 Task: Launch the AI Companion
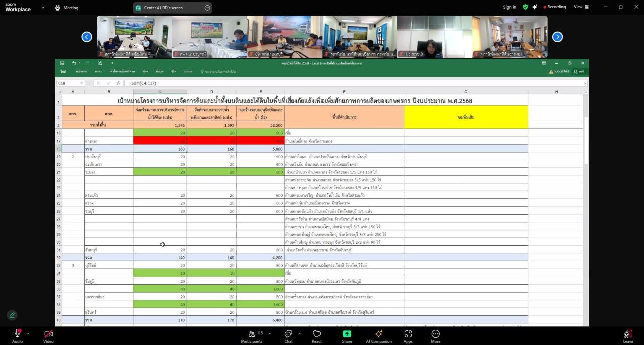click(379, 334)
